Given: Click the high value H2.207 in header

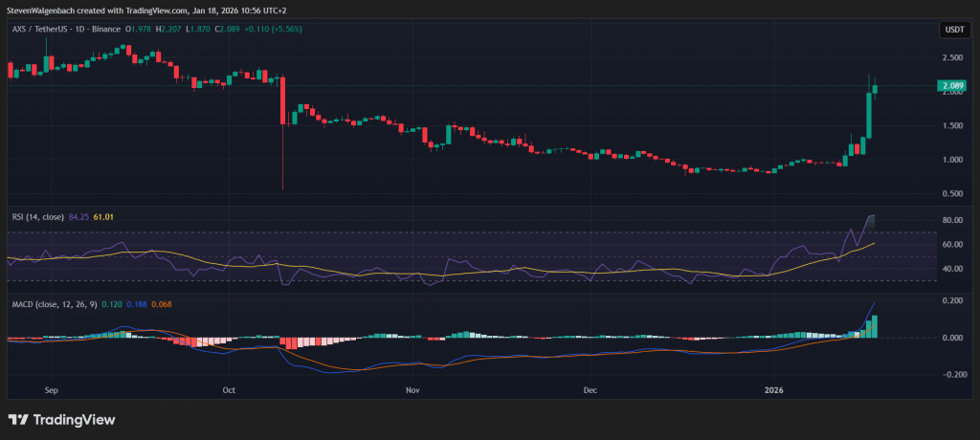Looking at the screenshot, I should pos(168,30).
